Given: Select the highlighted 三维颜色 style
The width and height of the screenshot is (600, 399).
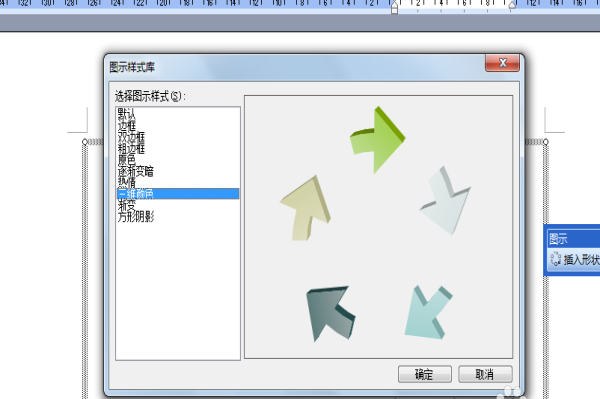Looking at the screenshot, I should [x=178, y=194].
